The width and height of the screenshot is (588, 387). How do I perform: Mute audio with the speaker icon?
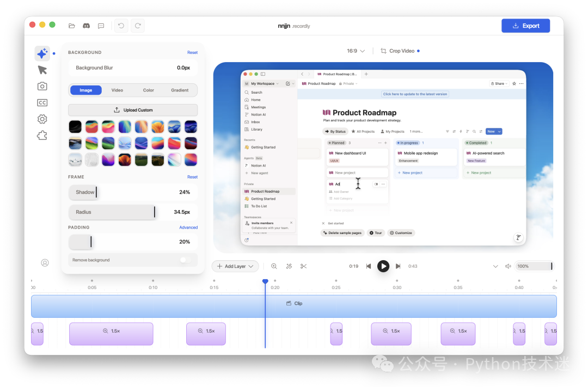click(508, 266)
